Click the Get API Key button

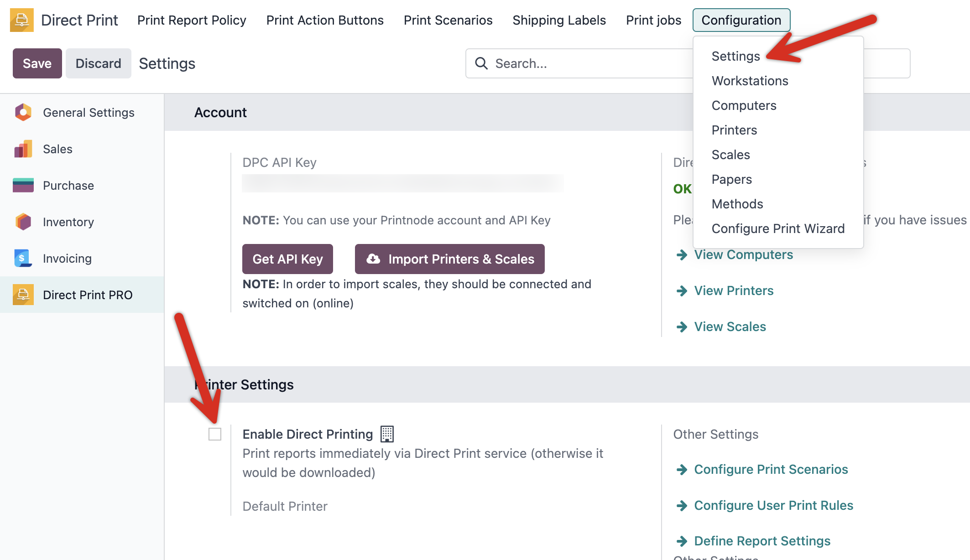tap(287, 259)
